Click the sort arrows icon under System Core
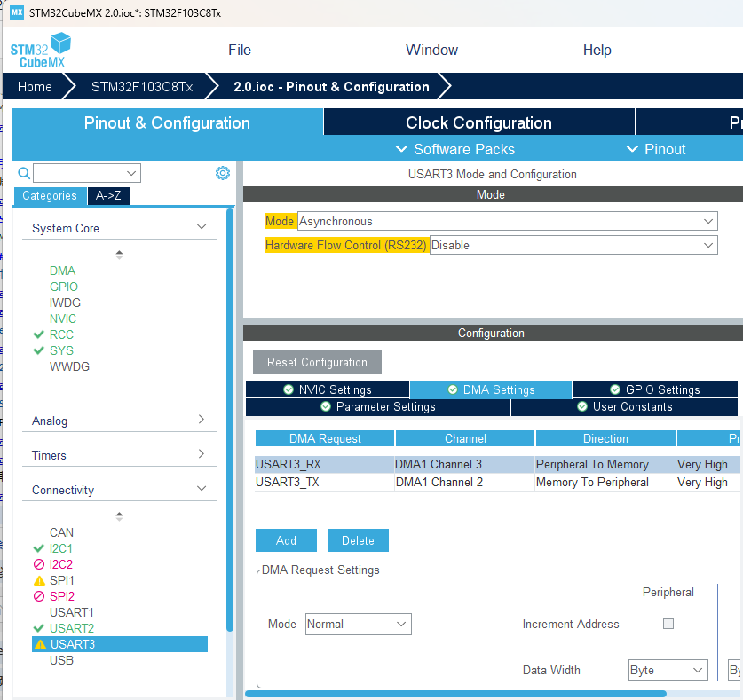The width and height of the screenshot is (743, 700). (x=120, y=255)
